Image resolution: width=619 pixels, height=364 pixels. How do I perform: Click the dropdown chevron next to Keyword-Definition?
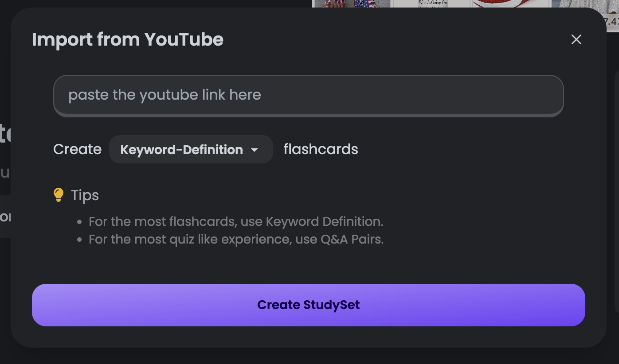click(x=255, y=150)
